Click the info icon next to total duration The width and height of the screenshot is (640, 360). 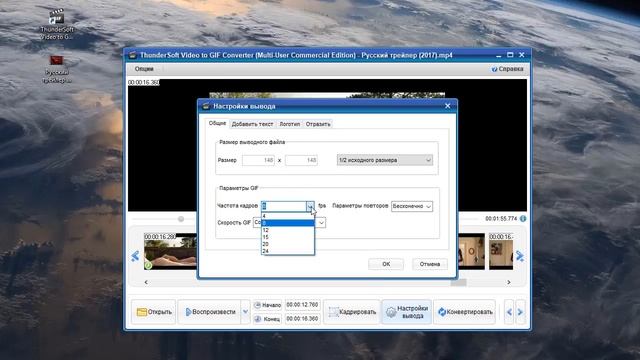pyautogui.click(x=523, y=219)
